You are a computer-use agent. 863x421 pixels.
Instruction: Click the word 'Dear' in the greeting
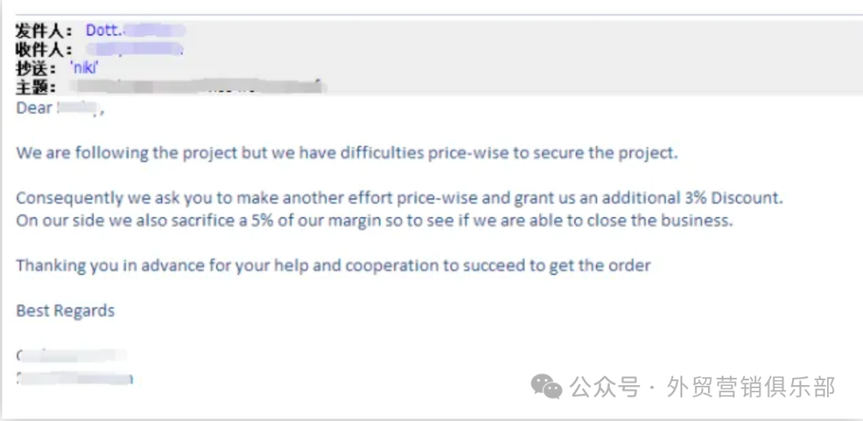[34, 108]
